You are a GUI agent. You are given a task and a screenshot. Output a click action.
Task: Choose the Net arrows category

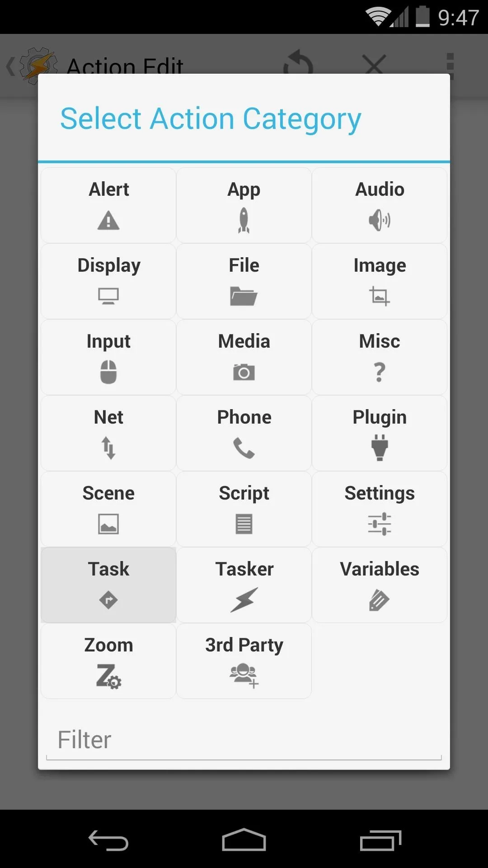[x=108, y=433]
